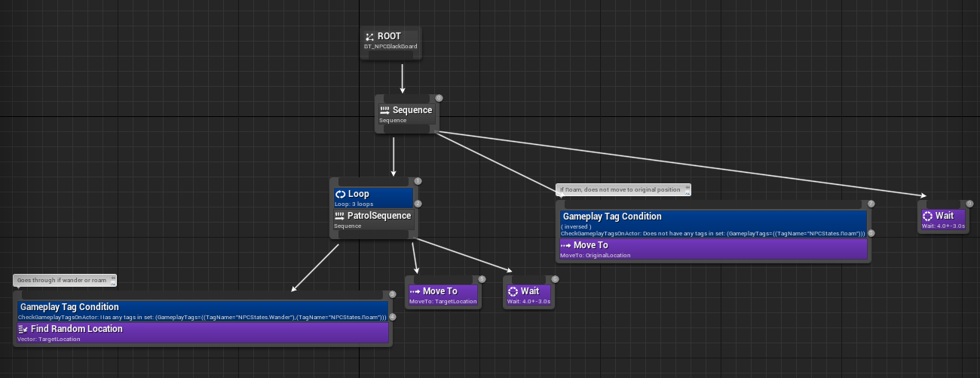
Task: Click index badge 5 on Move To TargetLocation
Action: coord(482,279)
